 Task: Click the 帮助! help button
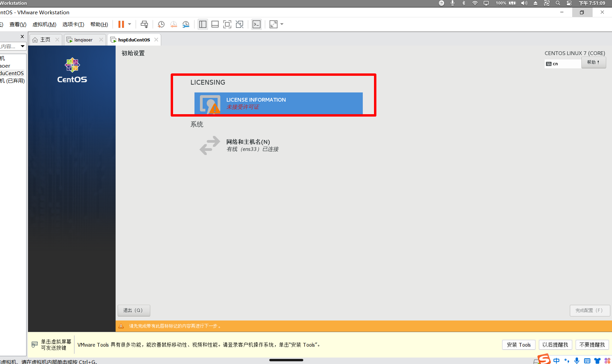point(594,63)
